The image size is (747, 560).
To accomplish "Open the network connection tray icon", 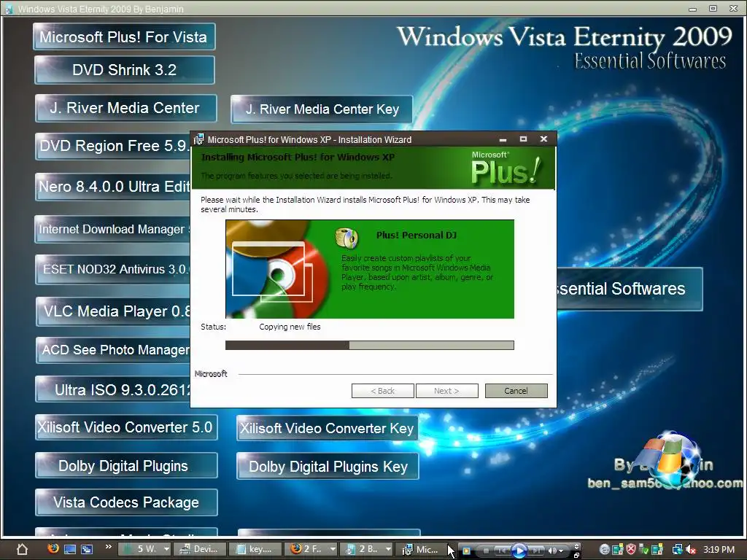I will (677, 550).
